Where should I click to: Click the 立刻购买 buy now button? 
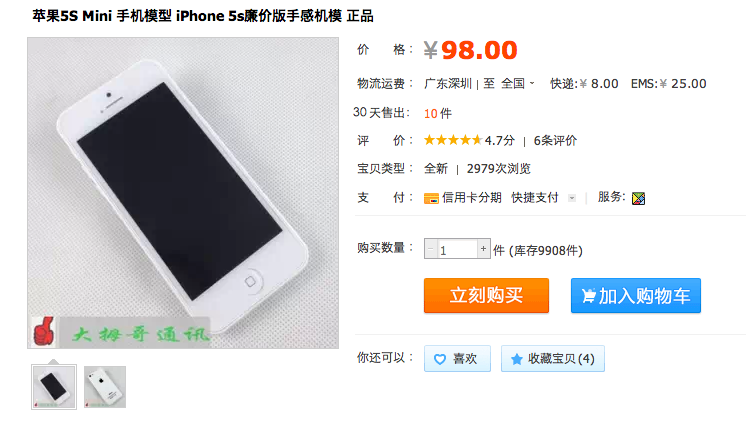pos(486,295)
